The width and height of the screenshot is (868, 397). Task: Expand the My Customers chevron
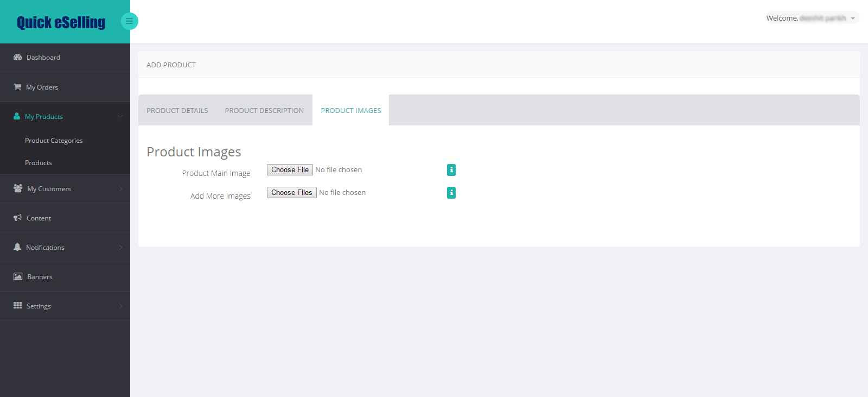pos(120,188)
